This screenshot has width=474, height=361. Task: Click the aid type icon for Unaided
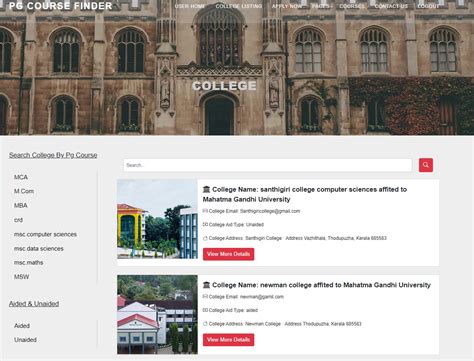click(205, 225)
